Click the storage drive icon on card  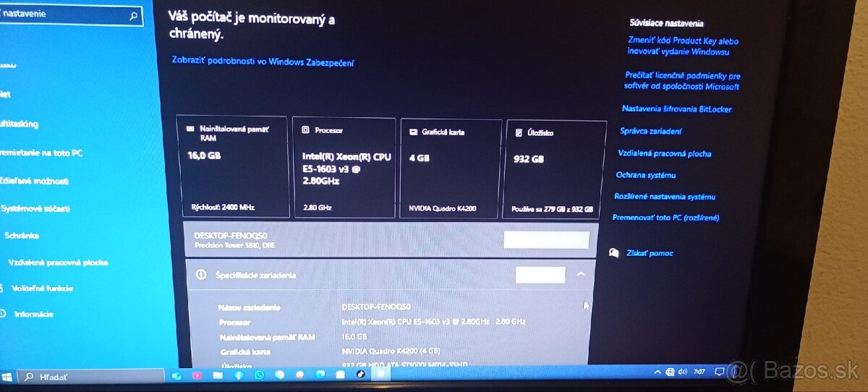[x=519, y=133]
